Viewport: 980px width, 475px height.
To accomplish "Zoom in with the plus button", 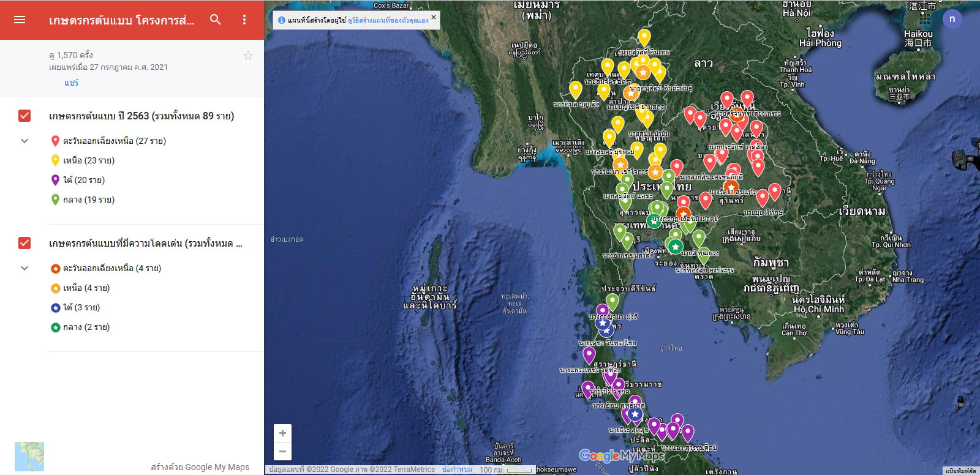I will coord(282,433).
